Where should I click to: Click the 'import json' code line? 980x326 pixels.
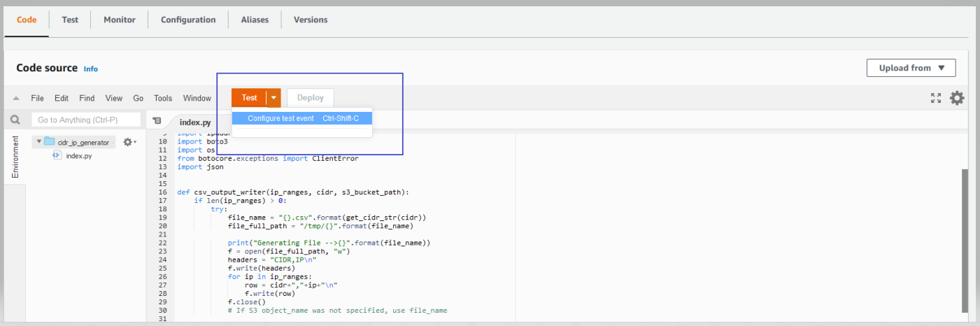[x=201, y=167]
